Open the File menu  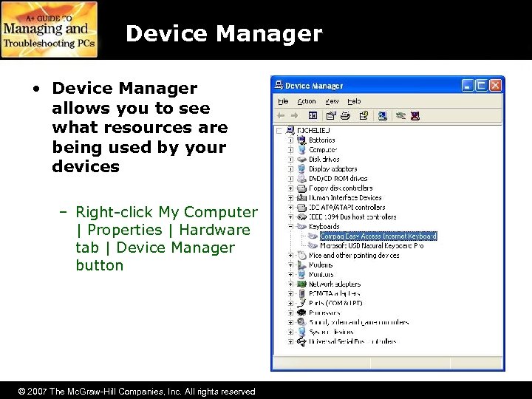click(283, 101)
